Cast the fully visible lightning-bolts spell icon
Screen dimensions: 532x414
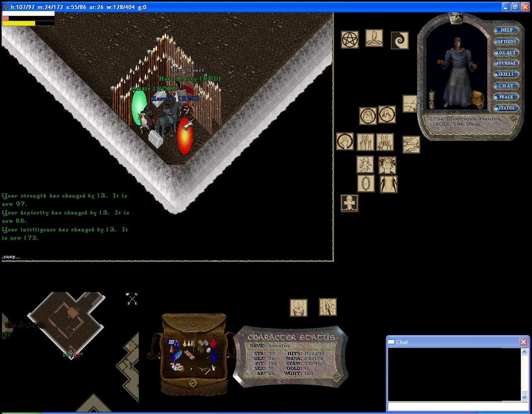point(411,145)
